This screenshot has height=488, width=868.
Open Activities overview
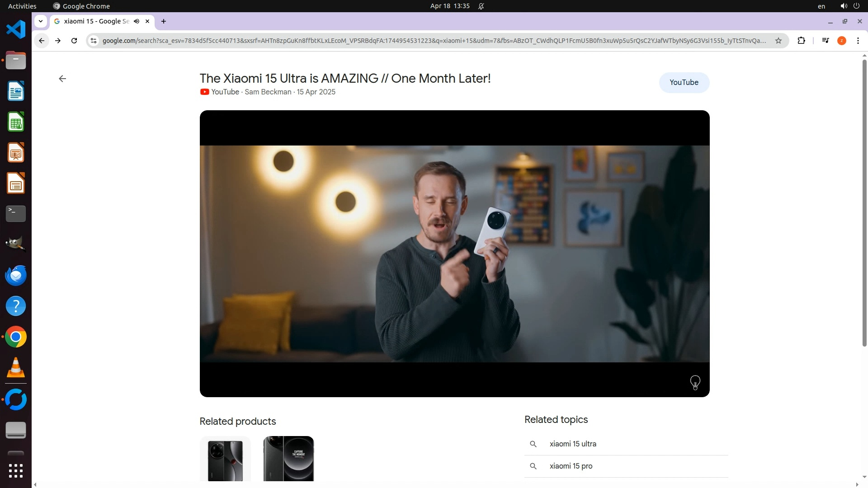[x=22, y=6]
